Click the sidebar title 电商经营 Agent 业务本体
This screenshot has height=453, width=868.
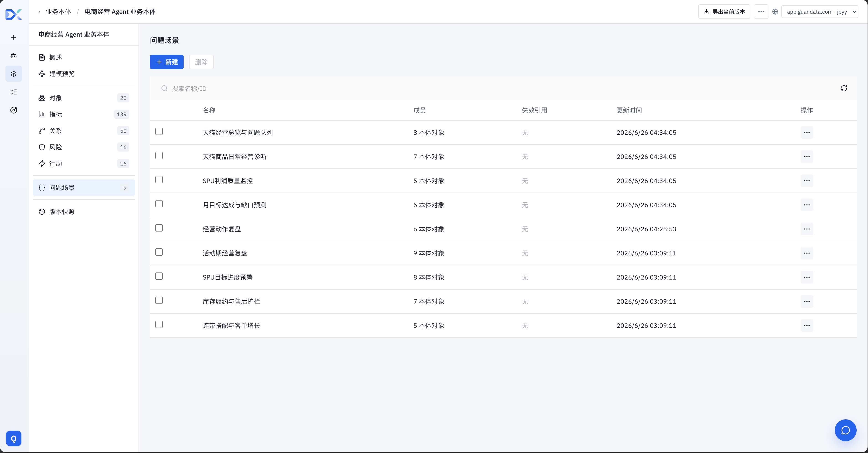click(74, 34)
